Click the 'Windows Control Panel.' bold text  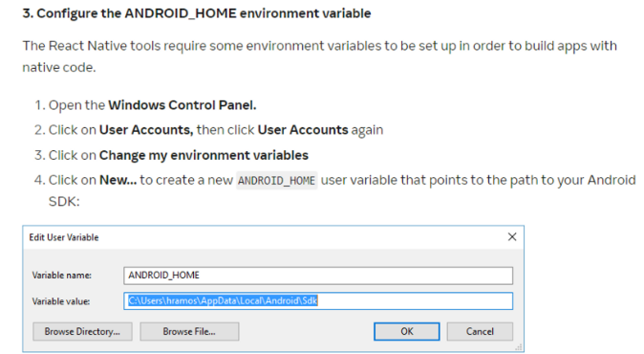(x=182, y=105)
